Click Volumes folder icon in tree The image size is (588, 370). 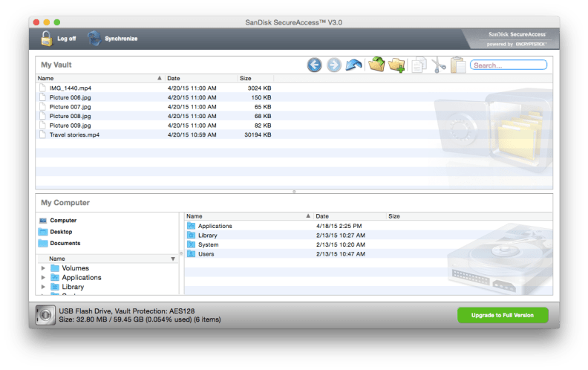coord(55,268)
